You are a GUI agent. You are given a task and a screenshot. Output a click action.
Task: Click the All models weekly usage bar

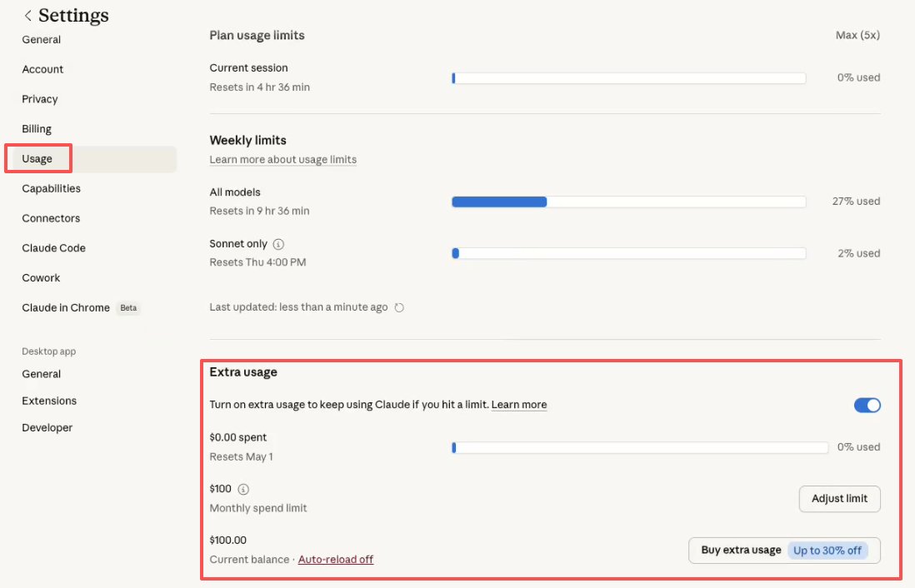(628, 202)
